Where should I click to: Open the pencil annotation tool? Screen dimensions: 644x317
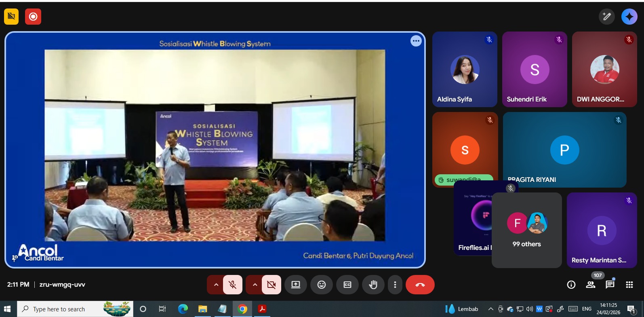click(606, 17)
